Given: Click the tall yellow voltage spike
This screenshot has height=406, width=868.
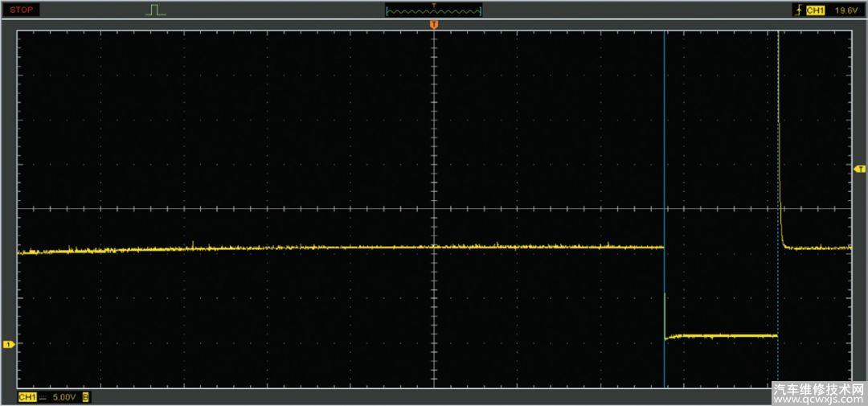Looking at the screenshot, I should tap(779, 121).
